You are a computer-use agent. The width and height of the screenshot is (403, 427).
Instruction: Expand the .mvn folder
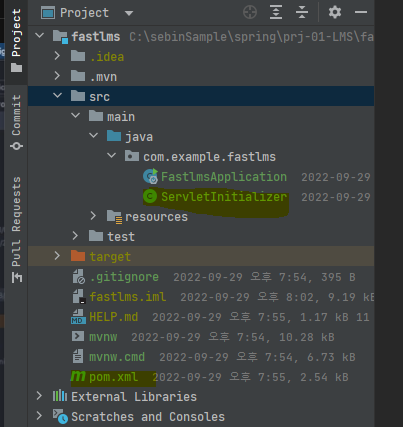[57, 76]
